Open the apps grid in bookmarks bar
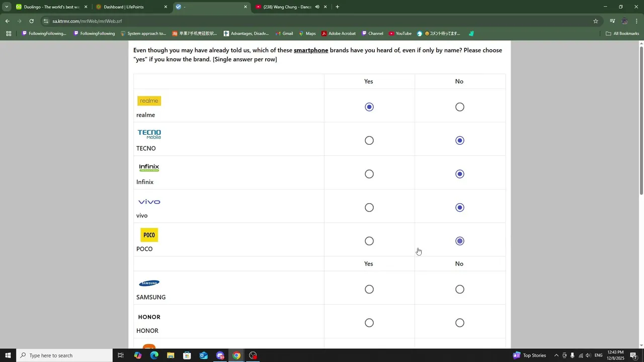Viewport: 644px width, 362px height. (9, 34)
